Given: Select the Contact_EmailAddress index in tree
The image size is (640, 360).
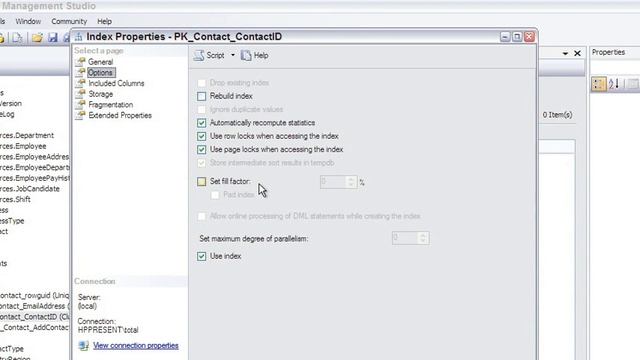Looking at the screenshot, I should coord(35,306).
